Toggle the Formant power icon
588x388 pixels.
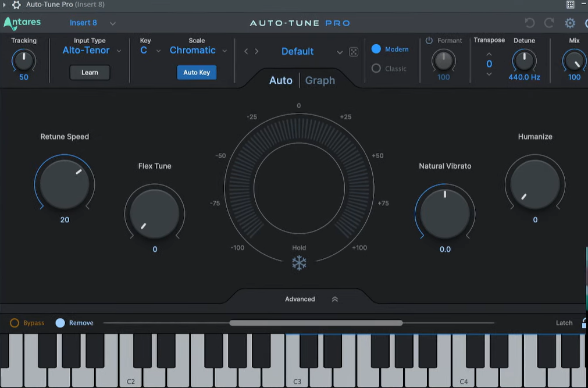[x=429, y=41]
